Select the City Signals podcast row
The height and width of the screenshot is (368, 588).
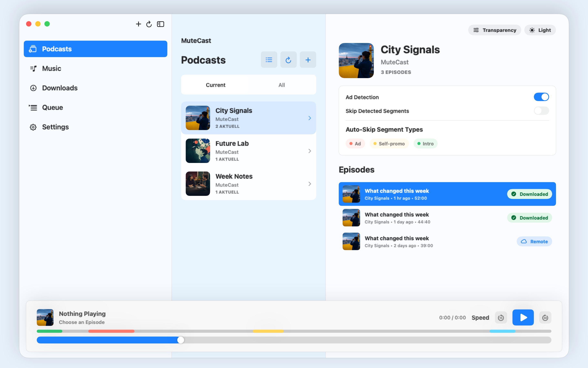(248, 118)
